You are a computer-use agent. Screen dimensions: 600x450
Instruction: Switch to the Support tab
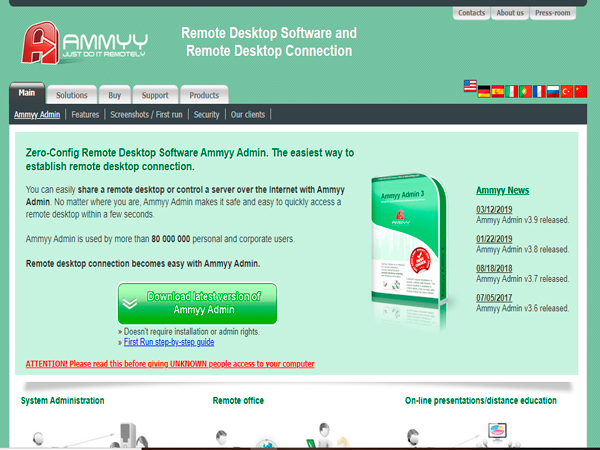155,95
